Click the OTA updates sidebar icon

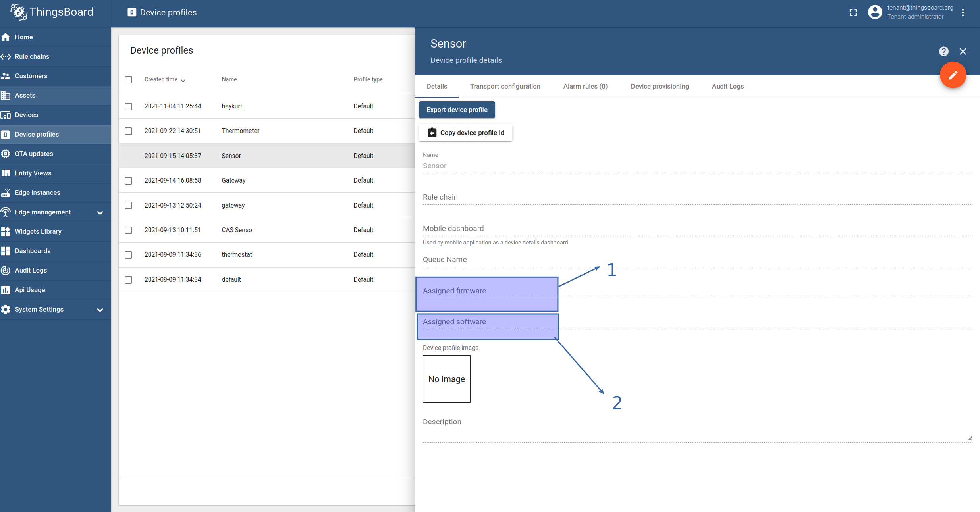[x=6, y=154]
